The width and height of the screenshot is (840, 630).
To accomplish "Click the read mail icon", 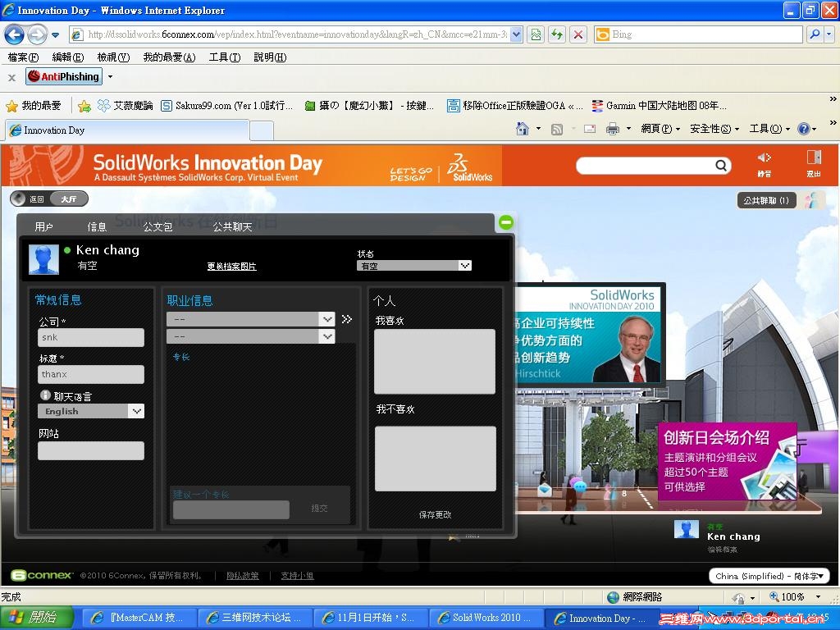I will pyautogui.click(x=590, y=129).
